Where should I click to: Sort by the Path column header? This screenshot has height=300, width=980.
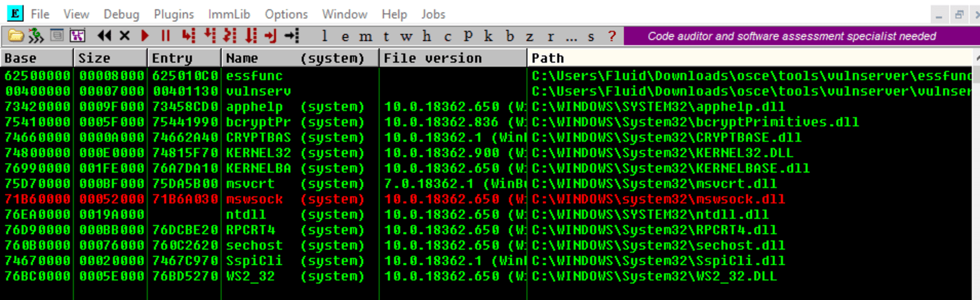750,58
